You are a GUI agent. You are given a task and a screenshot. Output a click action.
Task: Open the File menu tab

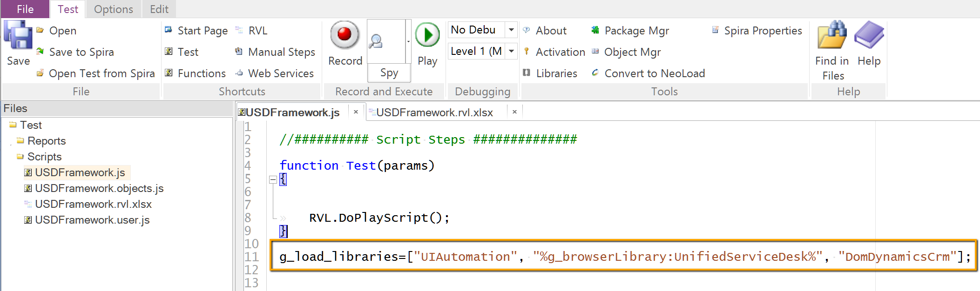point(25,9)
